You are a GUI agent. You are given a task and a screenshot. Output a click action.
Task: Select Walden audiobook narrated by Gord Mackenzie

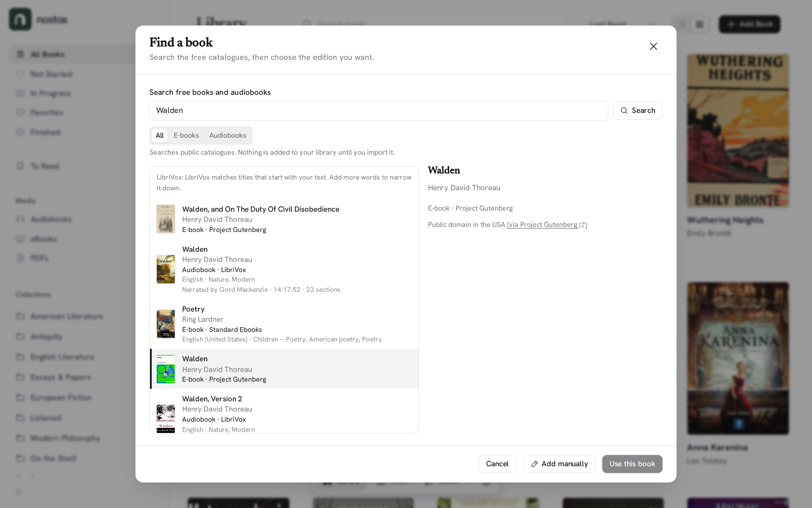(x=284, y=270)
